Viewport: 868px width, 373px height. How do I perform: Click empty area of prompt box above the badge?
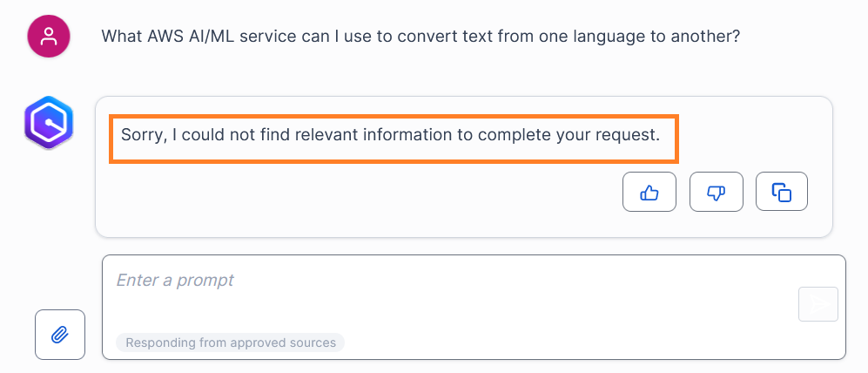coord(435,314)
